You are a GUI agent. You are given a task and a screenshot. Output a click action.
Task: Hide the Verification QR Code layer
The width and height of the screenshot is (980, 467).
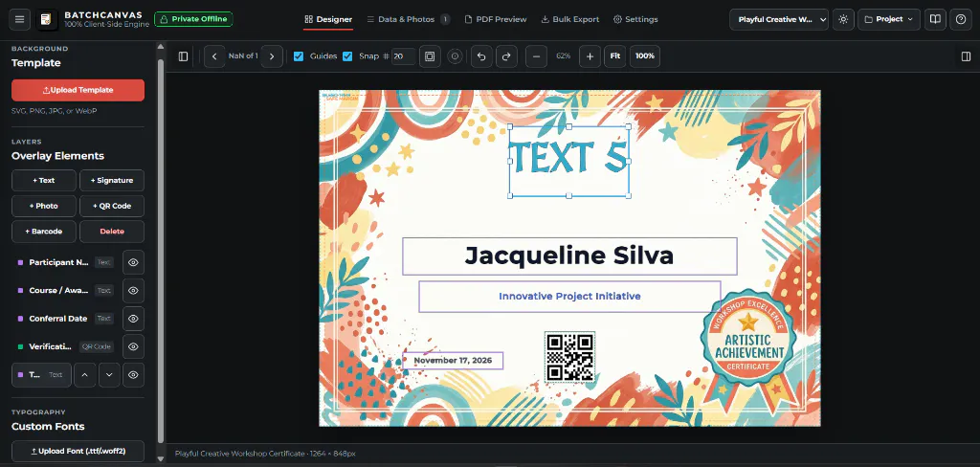coord(133,347)
